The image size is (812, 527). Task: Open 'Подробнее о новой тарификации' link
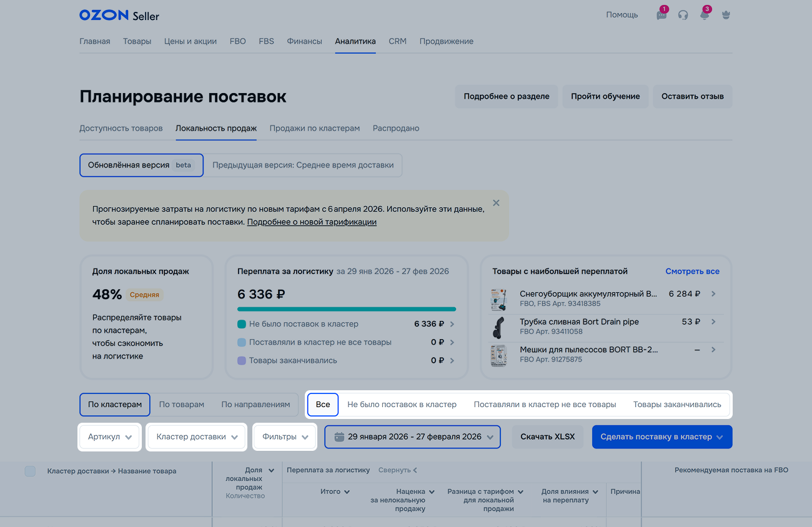(312, 222)
